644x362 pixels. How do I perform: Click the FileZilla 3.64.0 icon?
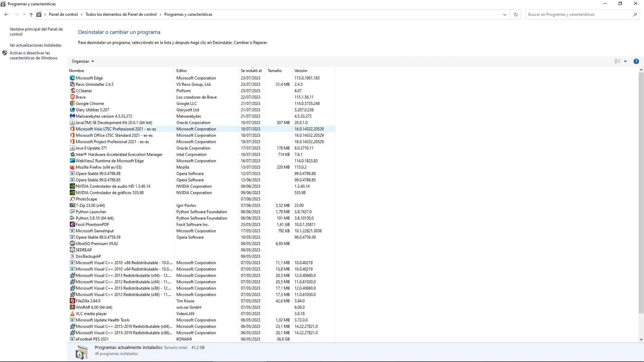72,301
